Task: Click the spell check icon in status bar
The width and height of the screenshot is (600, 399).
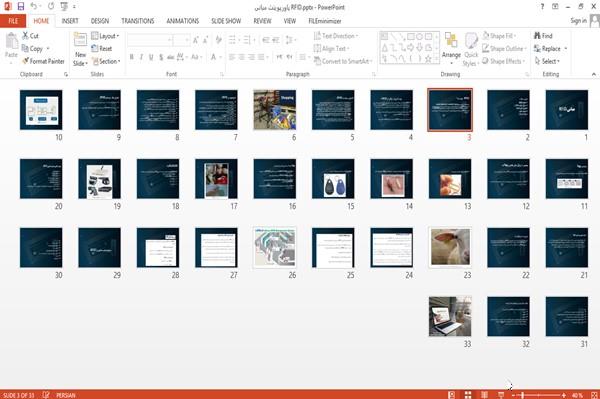Action: point(46,395)
